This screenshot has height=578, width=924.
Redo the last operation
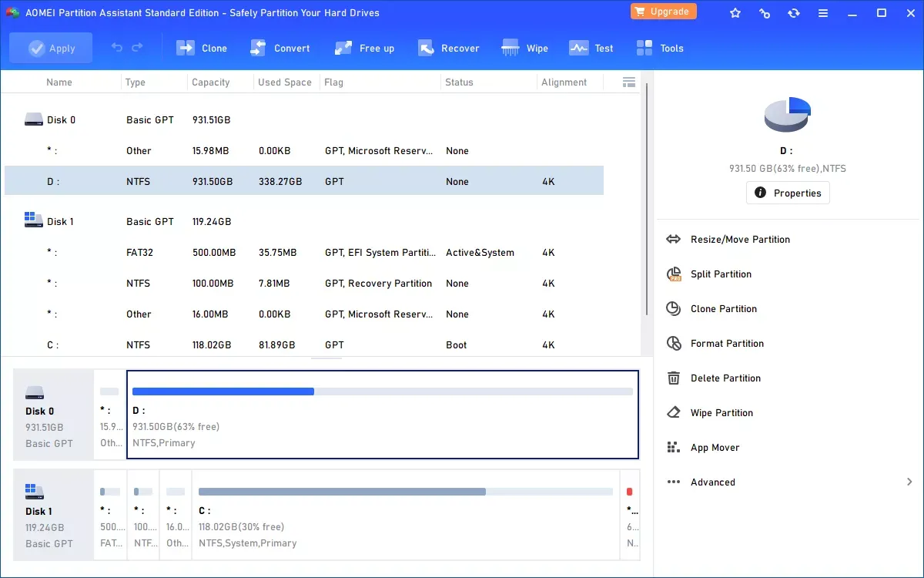coord(138,48)
